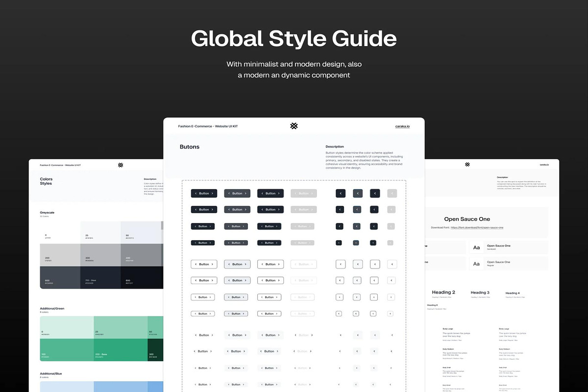Click the disabled greyed-out Button variant

point(303,193)
